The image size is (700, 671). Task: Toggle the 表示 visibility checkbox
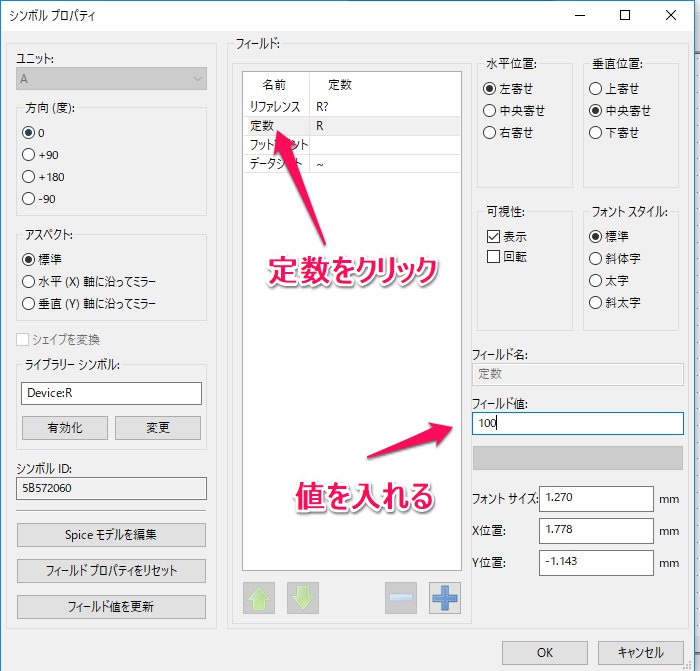[x=493, y=237]
